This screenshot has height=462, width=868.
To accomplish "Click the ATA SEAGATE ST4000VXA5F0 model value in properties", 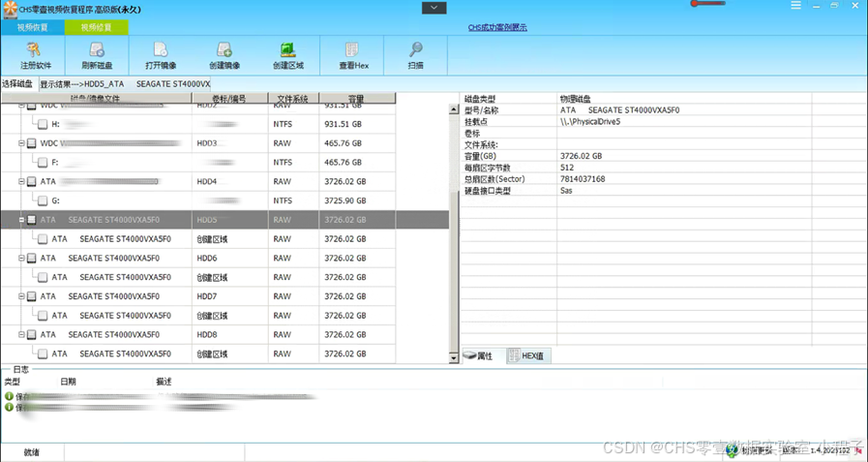I will tap(619, 109).
